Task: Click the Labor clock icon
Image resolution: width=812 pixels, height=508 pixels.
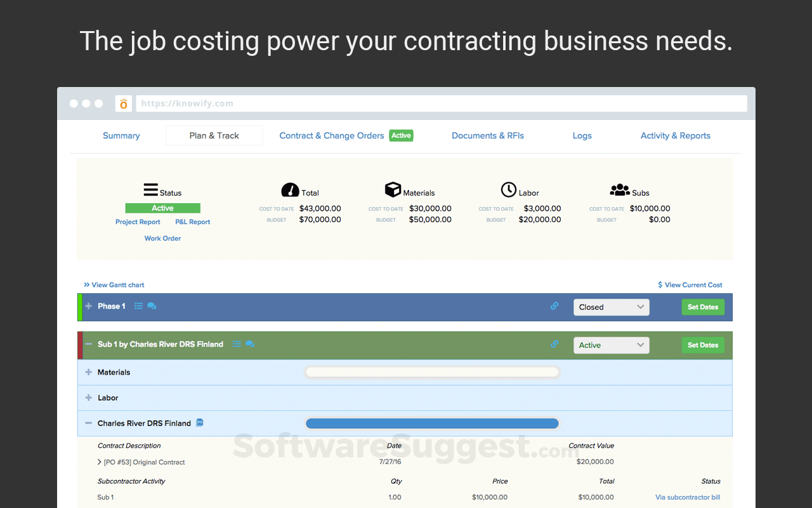Action: pos(509,189)
